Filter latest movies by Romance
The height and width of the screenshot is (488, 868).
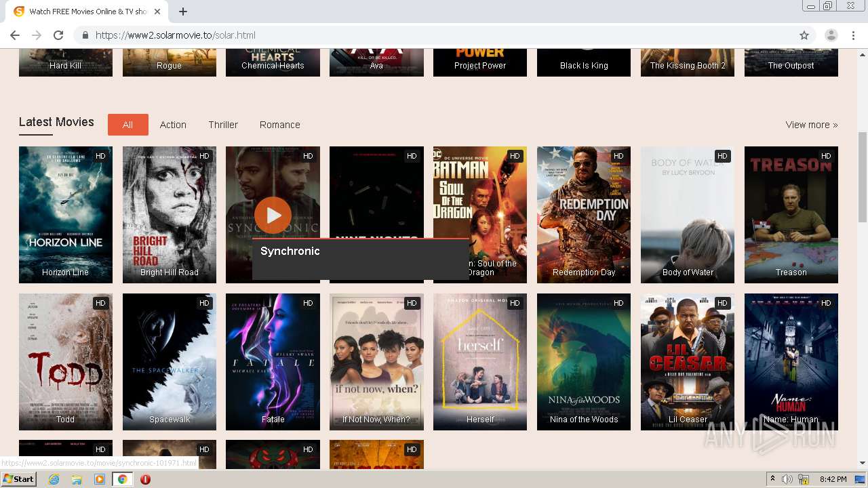[x=279, y=125]
